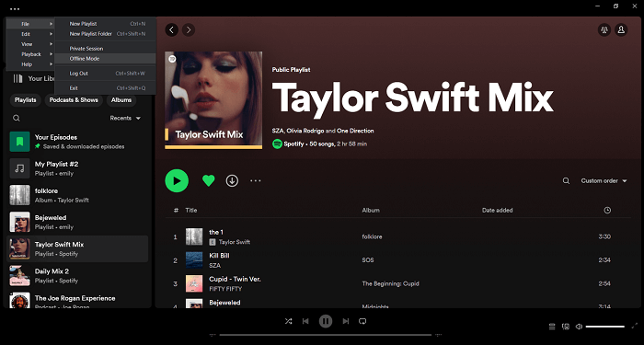Open more options for the playlist

pyautogui.click(x=256, y=180)
